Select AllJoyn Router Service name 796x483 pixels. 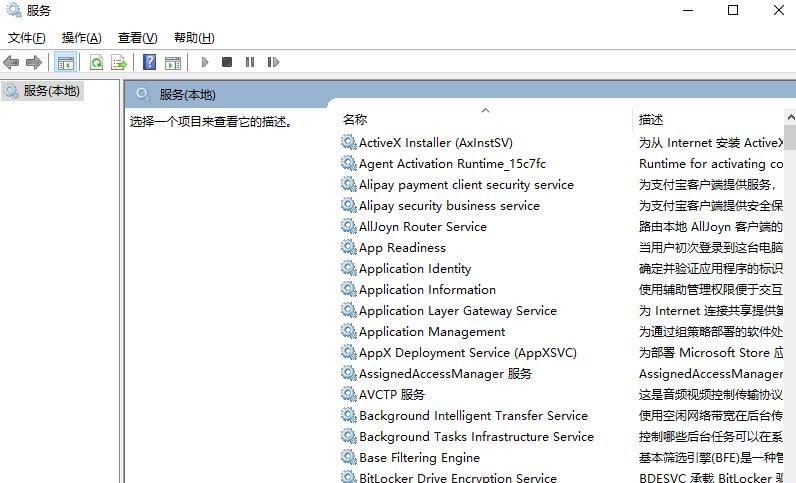[x=423, y=227]
